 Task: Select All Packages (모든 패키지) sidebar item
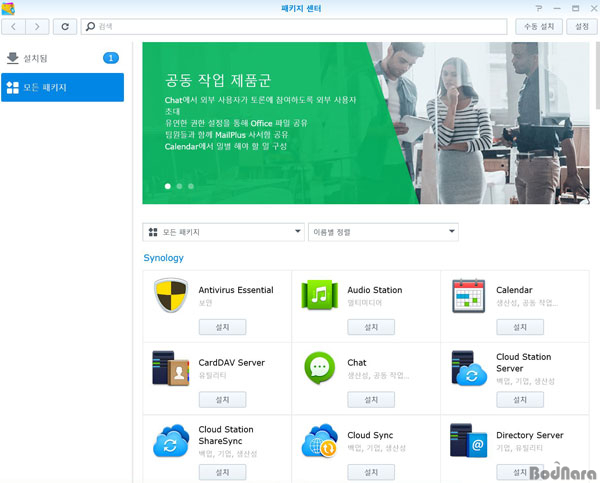tap(62, 87)
